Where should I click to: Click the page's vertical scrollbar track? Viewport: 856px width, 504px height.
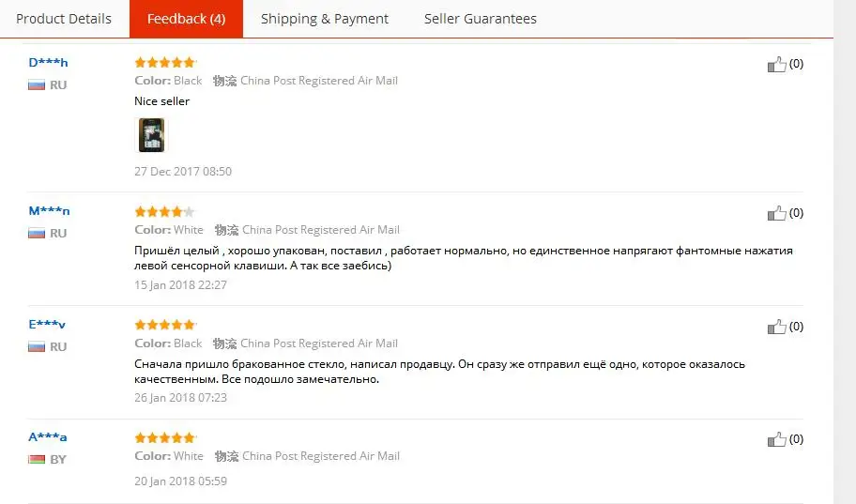tap(845, 252)
